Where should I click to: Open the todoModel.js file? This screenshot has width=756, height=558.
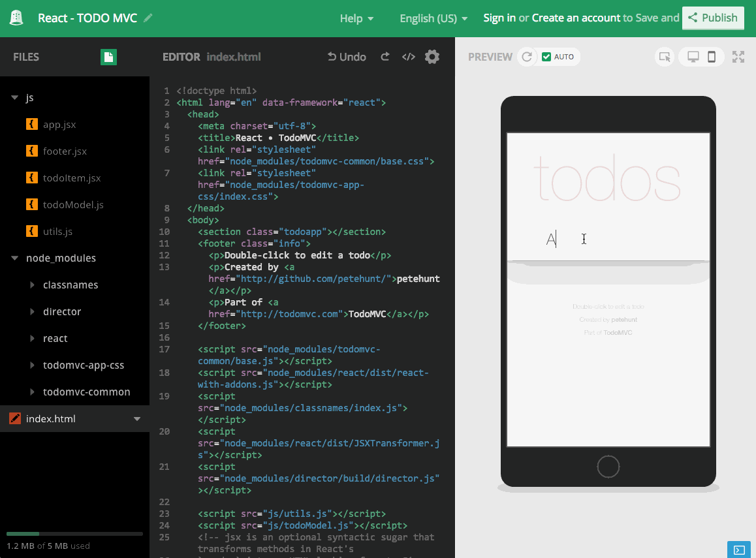(73, 205)
